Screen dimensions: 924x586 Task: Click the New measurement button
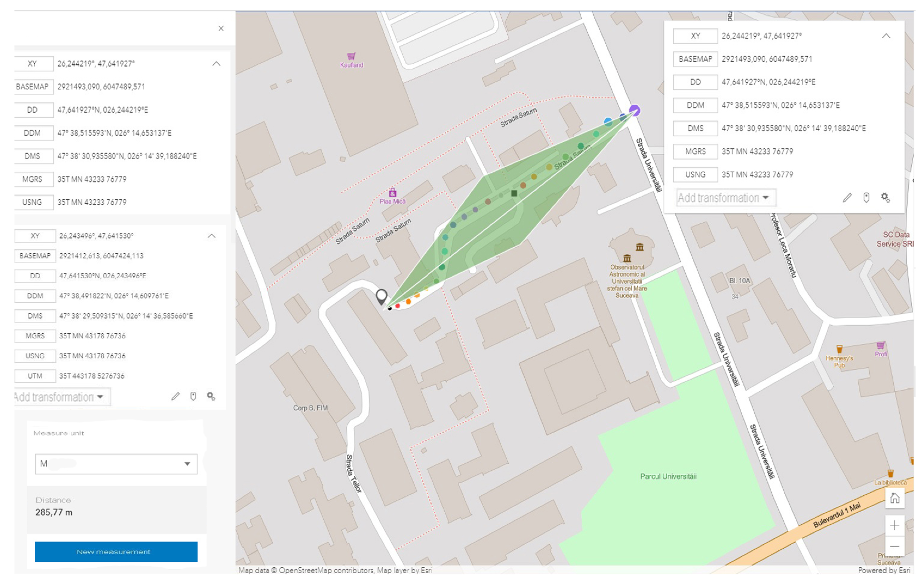coord(116,552)
